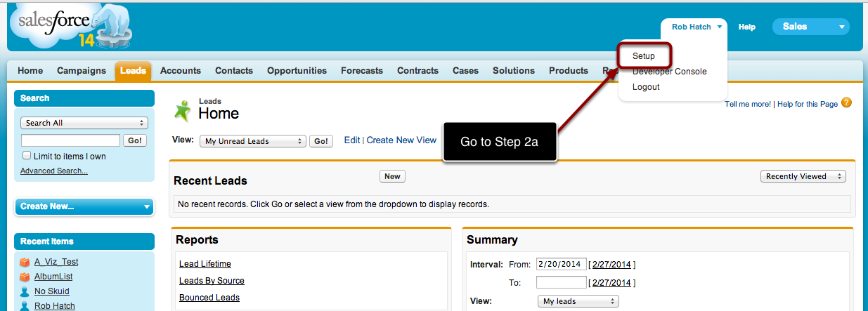Click the Help link in header
This screenshot has width=868, height=311.
[x=747, y=27]
